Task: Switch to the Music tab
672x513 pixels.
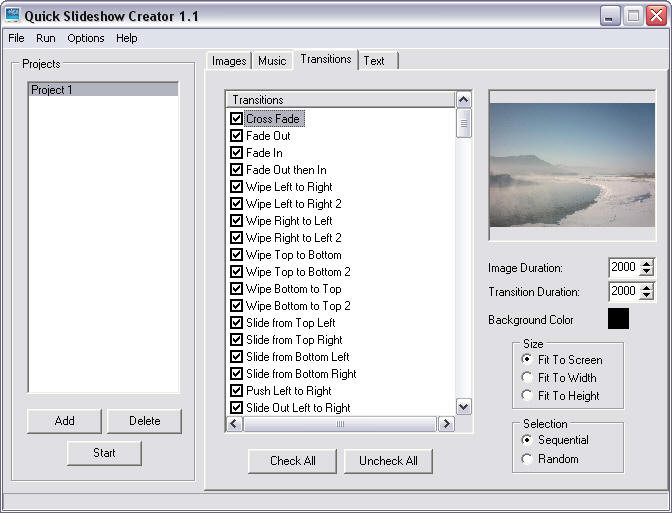Action: click(272, 61)
